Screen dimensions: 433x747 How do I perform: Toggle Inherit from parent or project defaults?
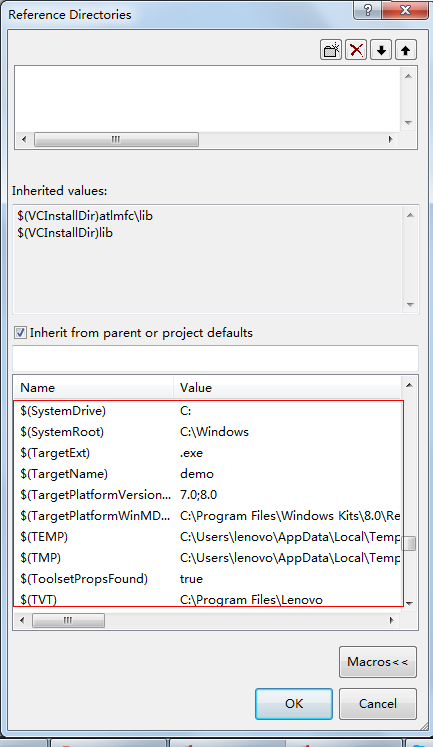pyautogui.click(x=20, y=333)
